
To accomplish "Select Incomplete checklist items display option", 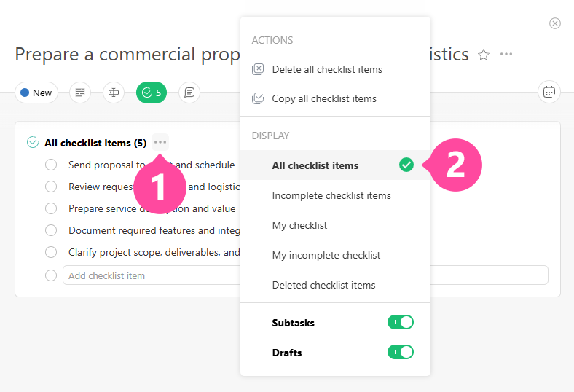I will click(x=331, y=195).
